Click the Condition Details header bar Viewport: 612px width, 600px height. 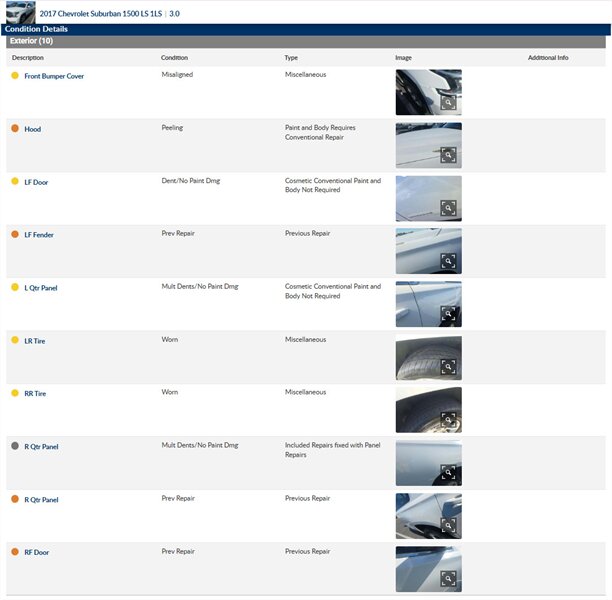[x=36, y=29]
